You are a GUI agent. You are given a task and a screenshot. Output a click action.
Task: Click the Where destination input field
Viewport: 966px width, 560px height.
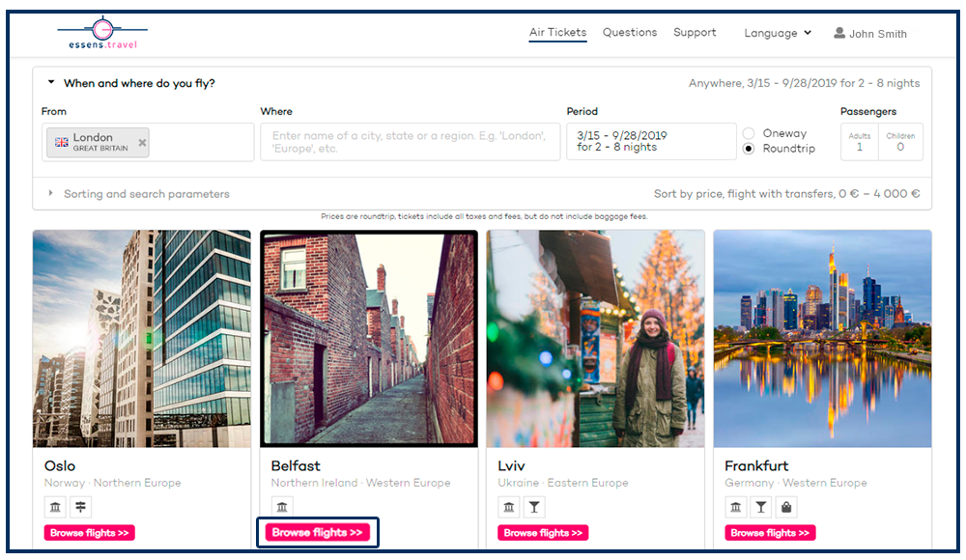(x=410, y=142)
